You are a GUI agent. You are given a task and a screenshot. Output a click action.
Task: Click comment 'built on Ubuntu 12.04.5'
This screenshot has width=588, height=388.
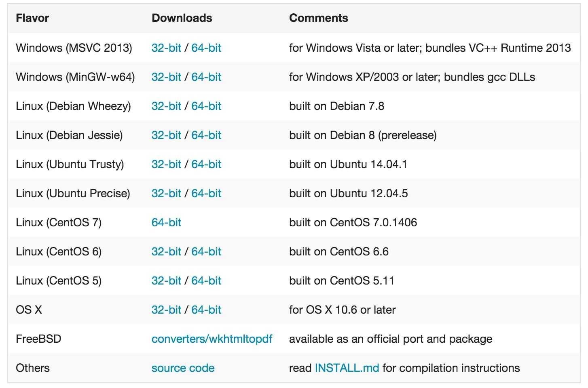click(x=348, y=193)
